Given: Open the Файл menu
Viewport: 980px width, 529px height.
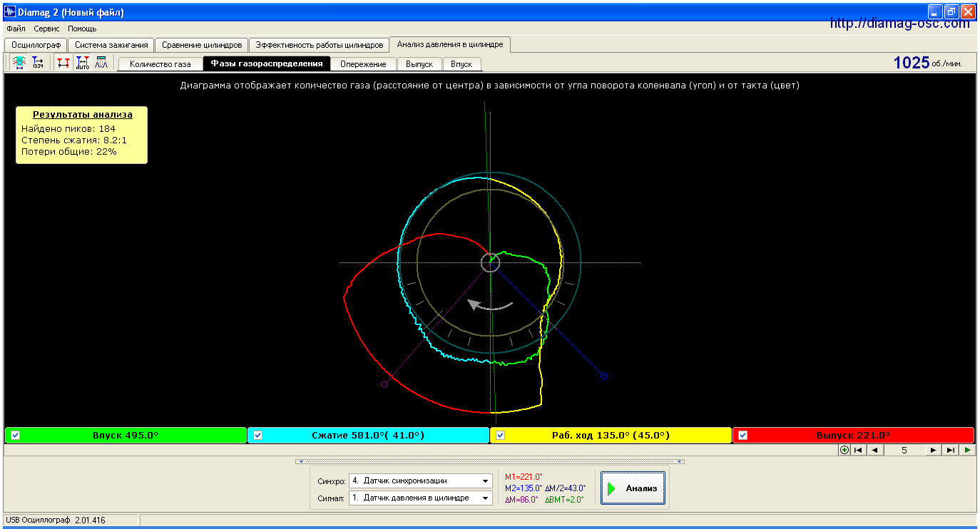Looking at the screenshot, I should [16, 29].
